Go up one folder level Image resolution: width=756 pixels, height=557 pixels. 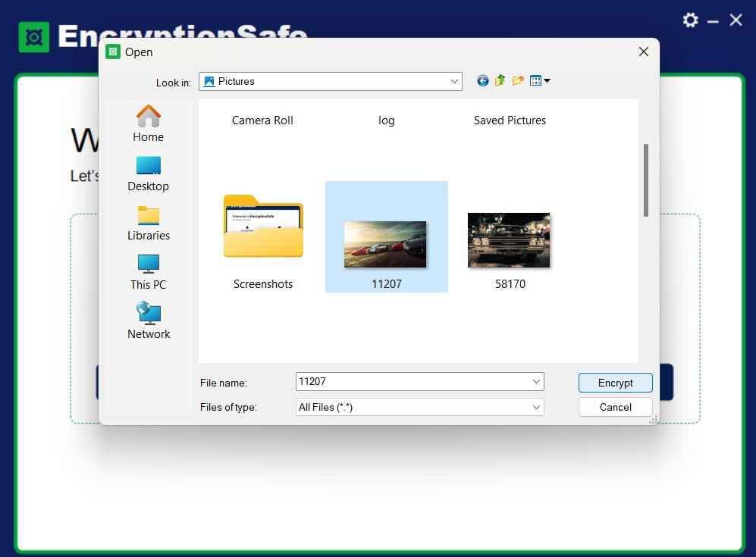click(x=500, y=81)
